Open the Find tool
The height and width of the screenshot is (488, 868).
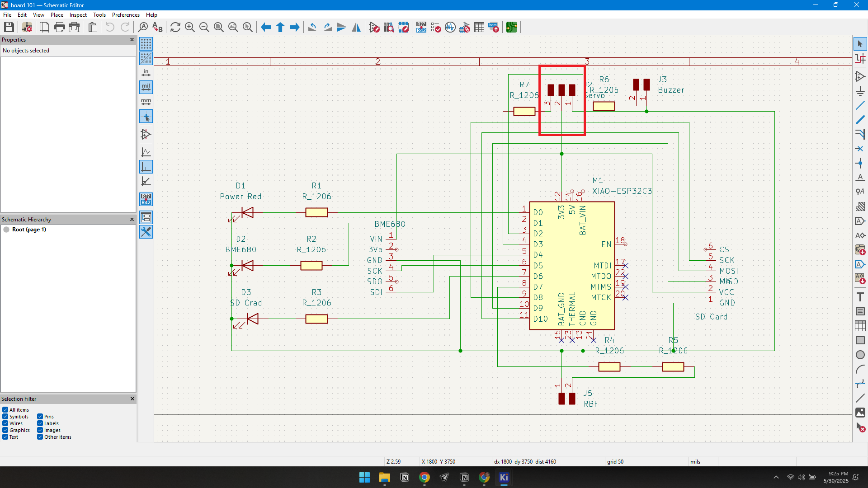tap(143, 28)
